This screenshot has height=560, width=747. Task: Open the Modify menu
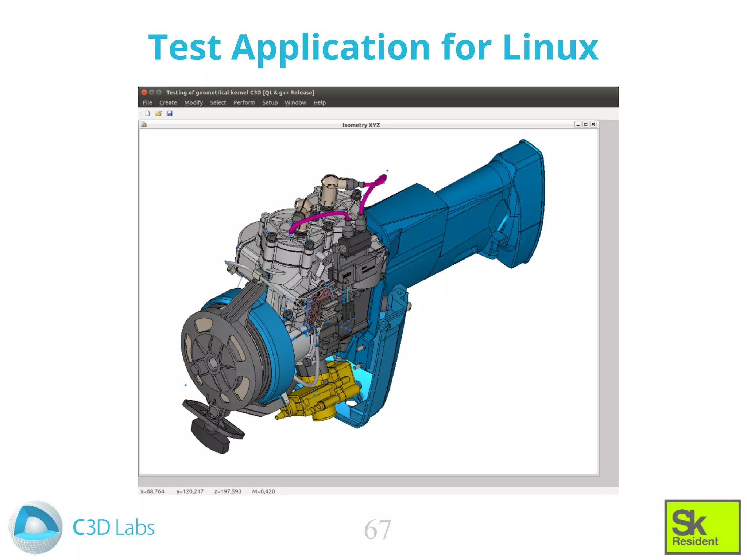coord(193,102)
